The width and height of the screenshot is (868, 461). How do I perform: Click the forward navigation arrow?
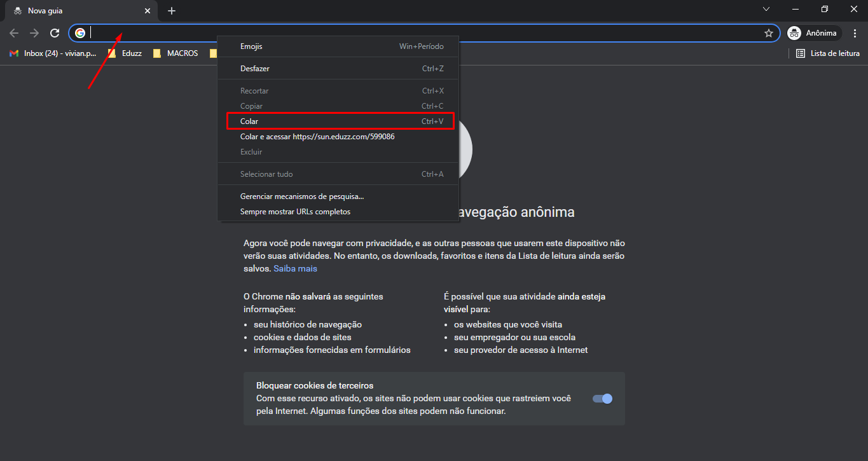click(34, 33)
